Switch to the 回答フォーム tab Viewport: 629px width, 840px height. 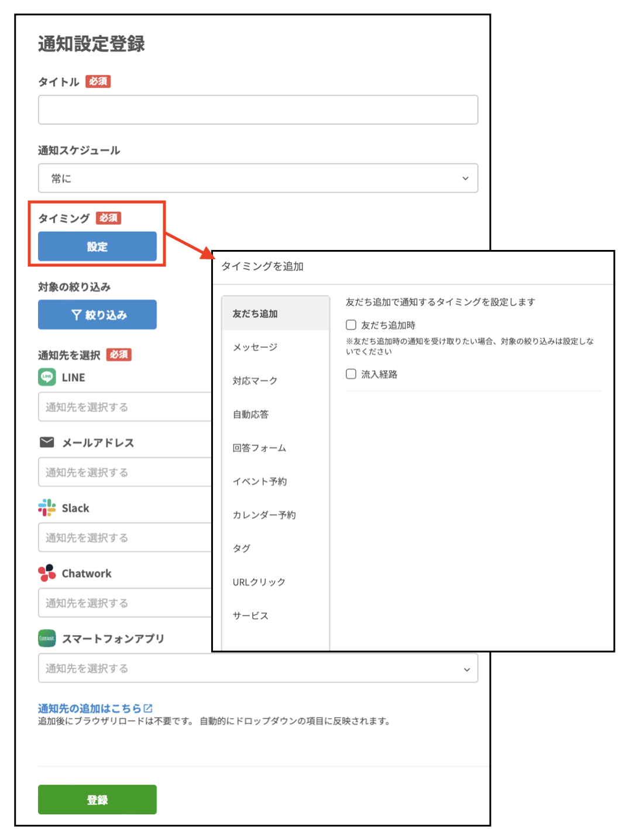260,448
